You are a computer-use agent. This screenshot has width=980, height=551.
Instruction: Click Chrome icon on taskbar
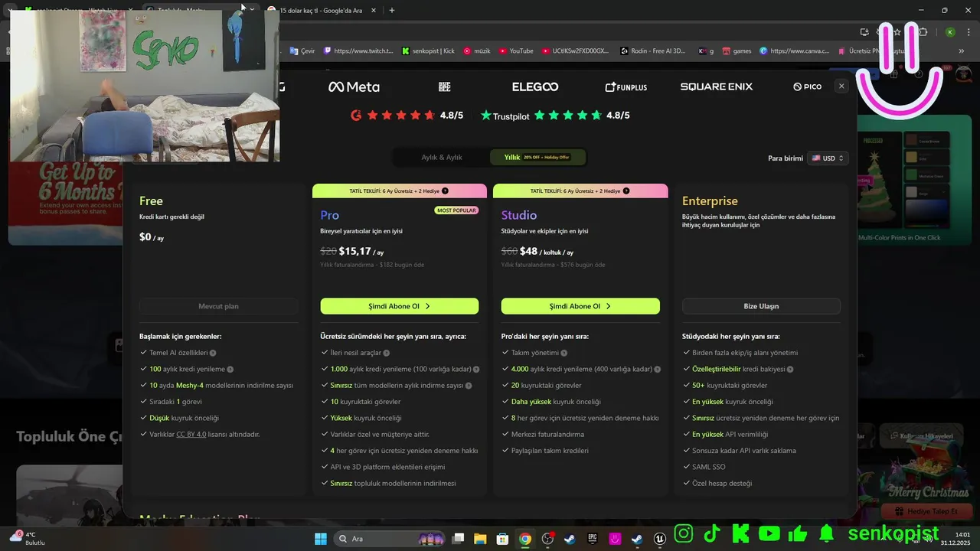(525, 539)
